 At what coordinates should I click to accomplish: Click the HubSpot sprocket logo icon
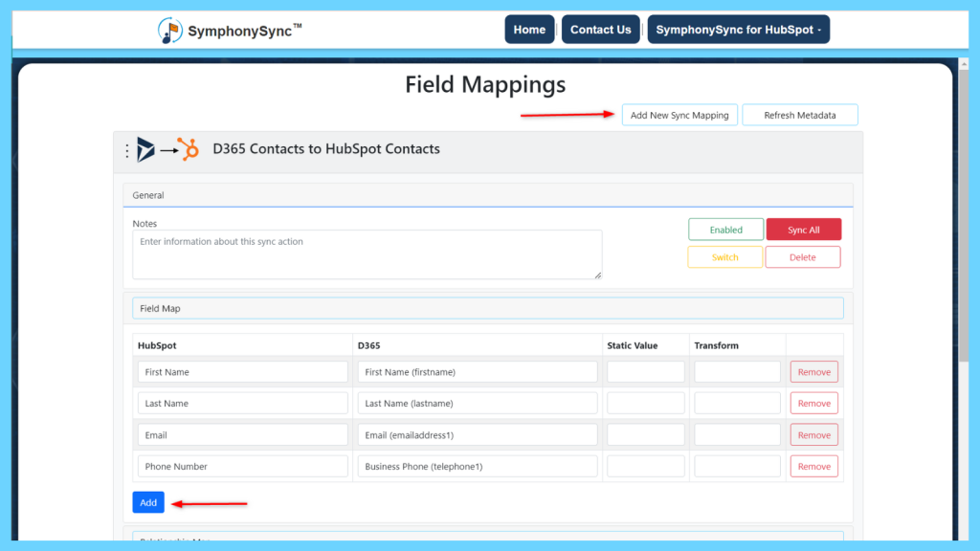pyautogui.click(x=189, y=149)
